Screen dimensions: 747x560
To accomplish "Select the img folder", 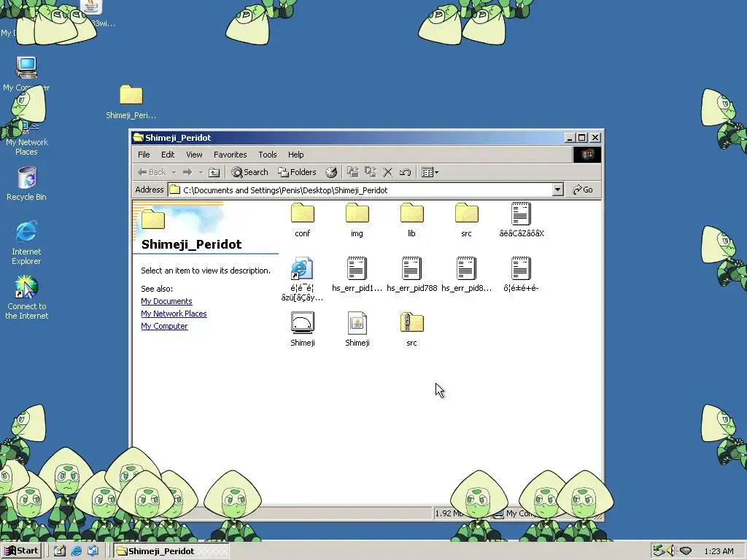I will (357, 220).
